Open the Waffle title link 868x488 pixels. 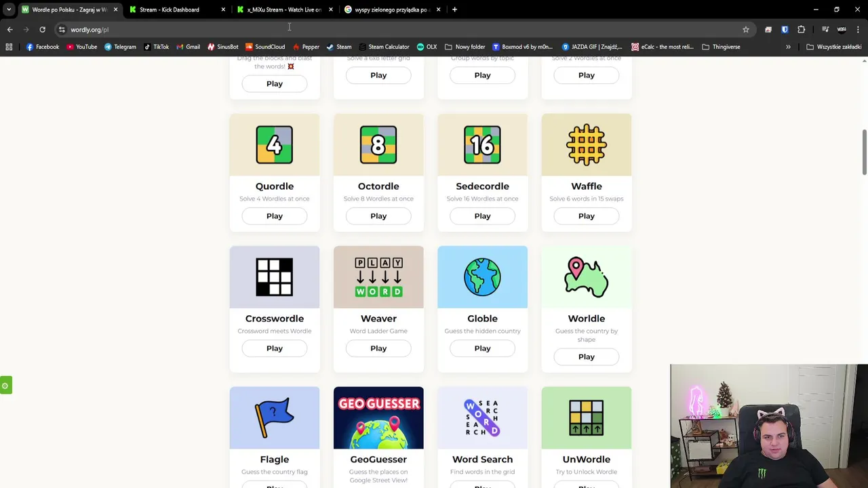click(587, 186)
